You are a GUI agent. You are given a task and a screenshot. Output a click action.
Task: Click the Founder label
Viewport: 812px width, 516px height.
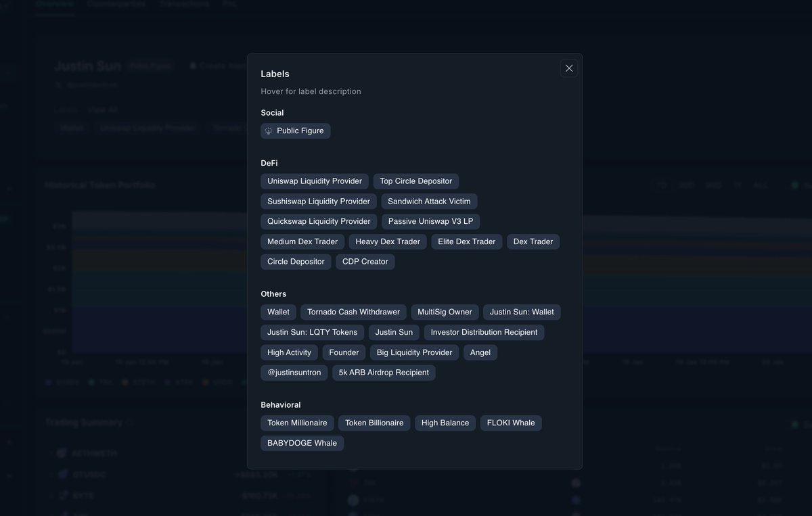(344, 352)
